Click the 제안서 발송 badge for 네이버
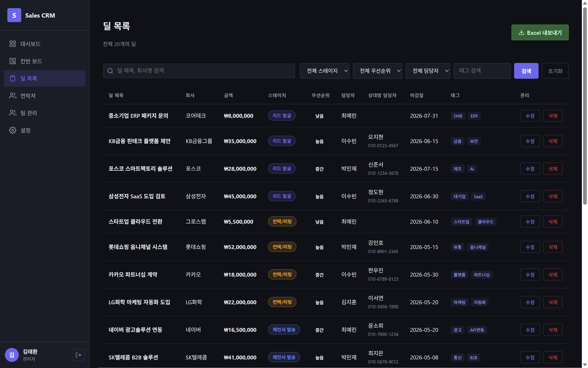The image size is (588, 368). tap(284, 330)
